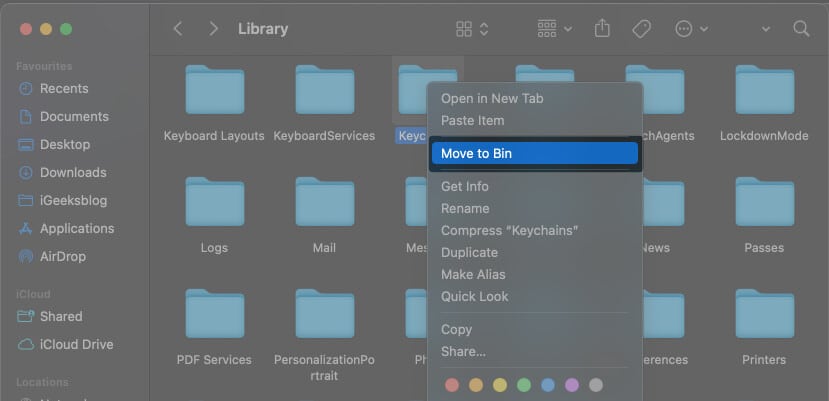Apply the blue tag color

pyautogui.click(x=548, y=385)
